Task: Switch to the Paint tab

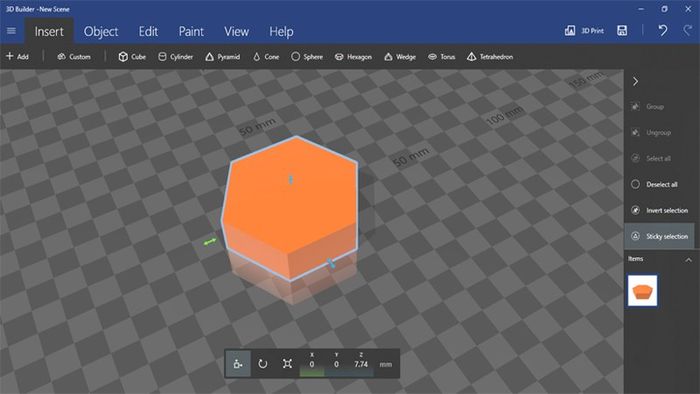Action: (x=191, y=32)
